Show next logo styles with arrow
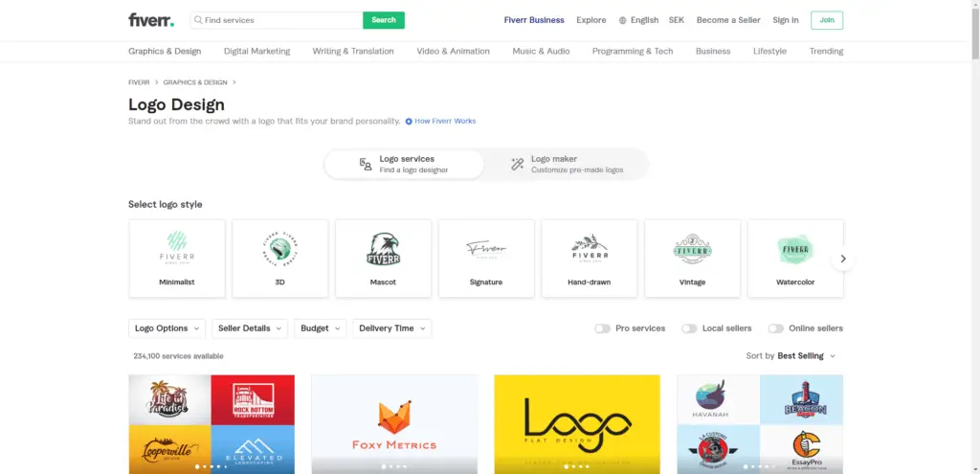Viewport: 980px width, 474px height. pos(843,259)
